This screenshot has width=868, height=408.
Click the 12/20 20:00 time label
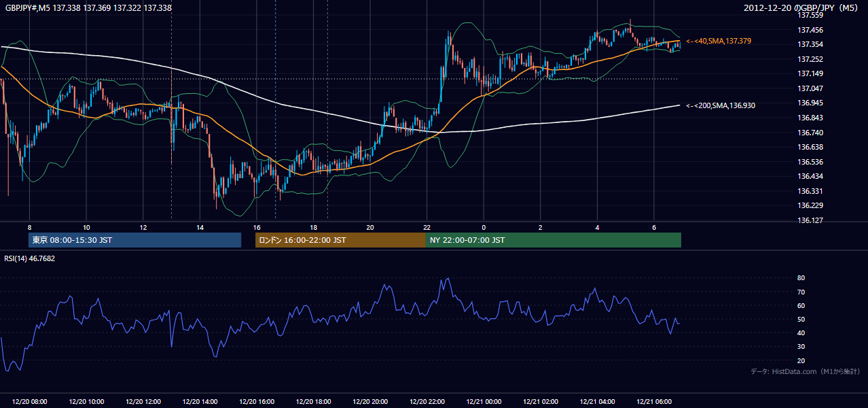pos(370,402)
